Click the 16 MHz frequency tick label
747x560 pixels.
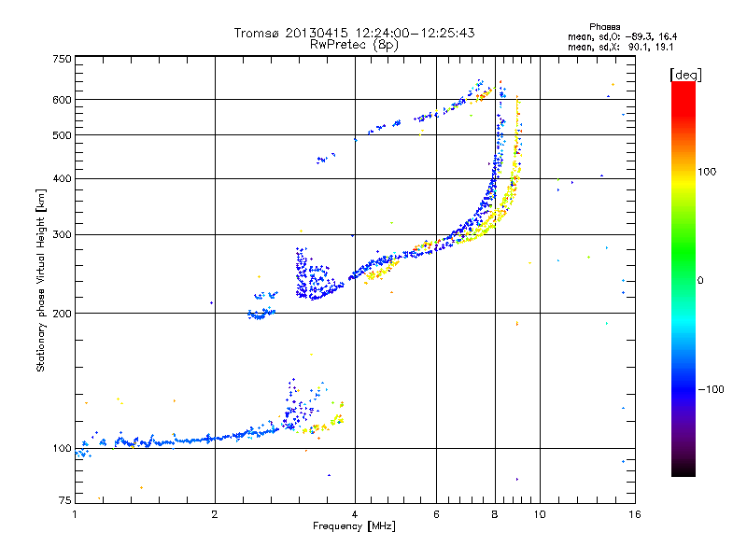coord(635,514)
